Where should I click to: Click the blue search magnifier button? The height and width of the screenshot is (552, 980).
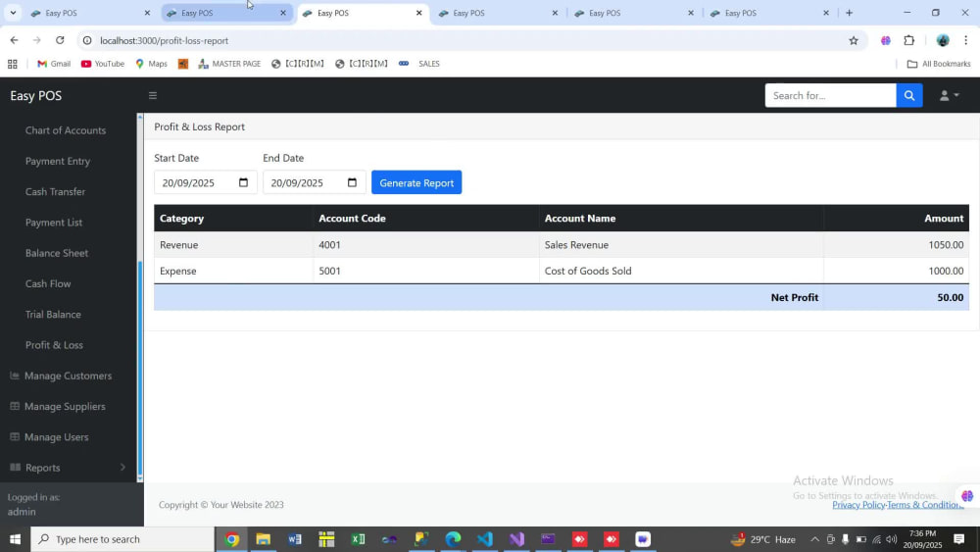[909, 96]
